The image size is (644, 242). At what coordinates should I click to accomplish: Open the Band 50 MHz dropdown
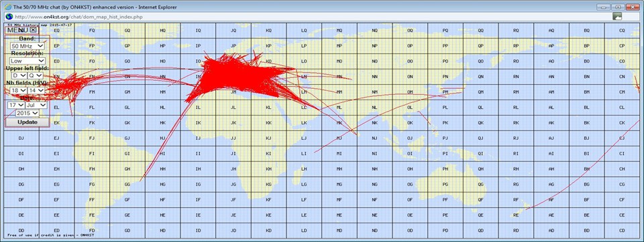point(28,46)
